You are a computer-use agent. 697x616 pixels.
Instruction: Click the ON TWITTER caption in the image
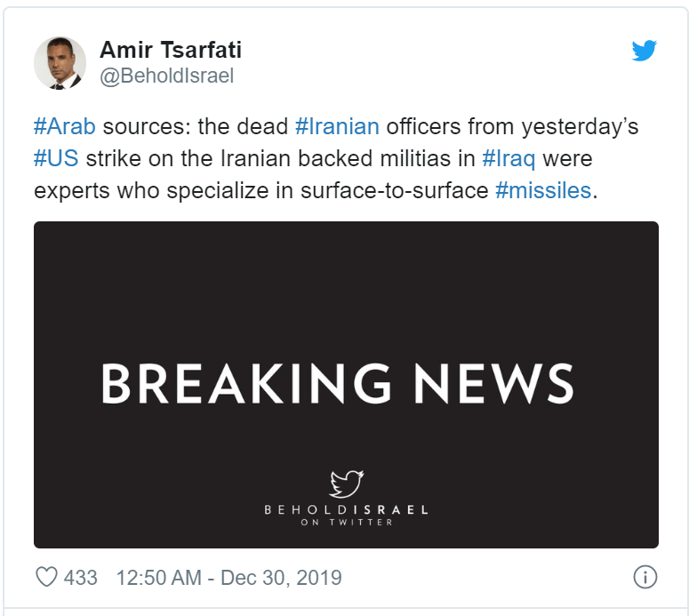click(346, 523)
